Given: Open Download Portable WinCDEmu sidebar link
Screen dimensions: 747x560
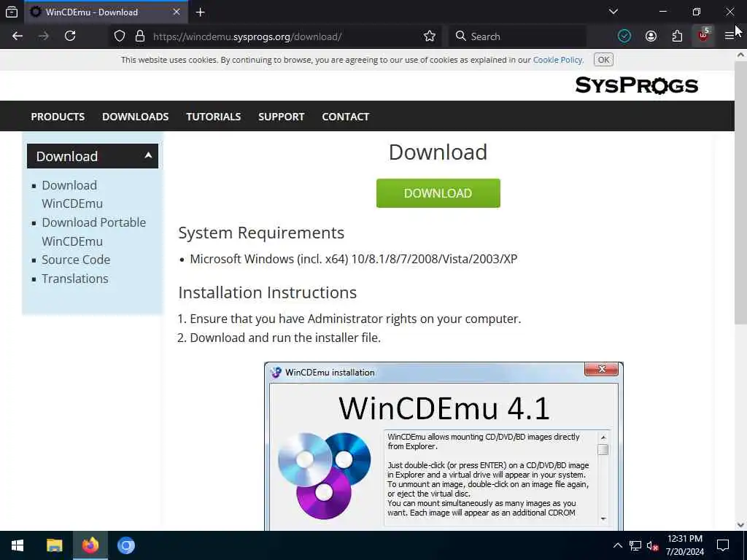Looking at the screenshot, I should [x=93, y=232].
